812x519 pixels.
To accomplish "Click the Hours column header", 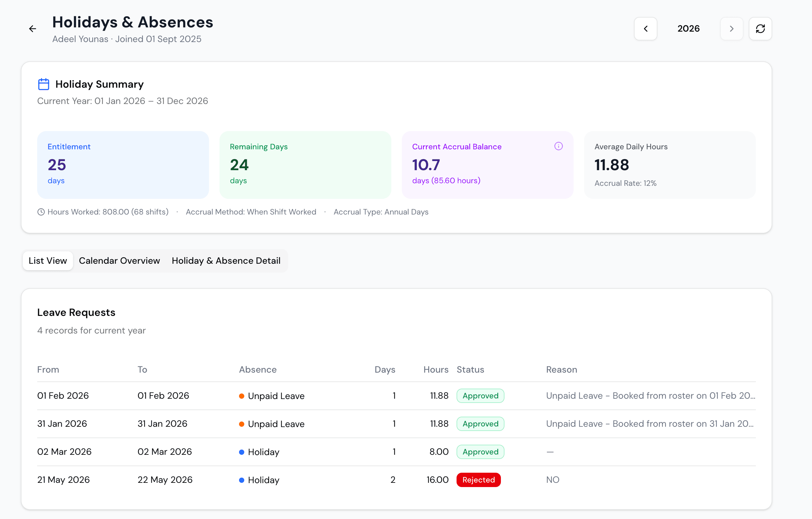I will (x=436, y=370).
